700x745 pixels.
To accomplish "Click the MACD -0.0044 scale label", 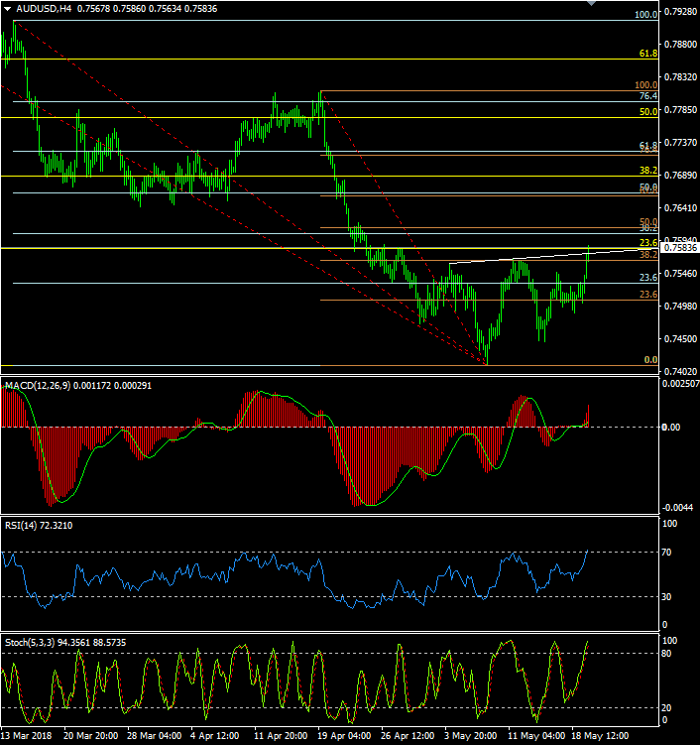I will pyautogui.click(x=676, y=506).
